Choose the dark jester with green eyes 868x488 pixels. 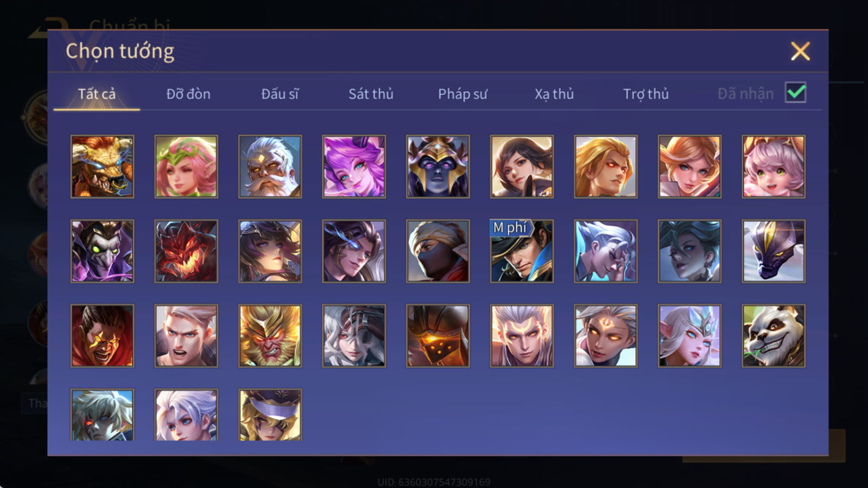[103, 251]
